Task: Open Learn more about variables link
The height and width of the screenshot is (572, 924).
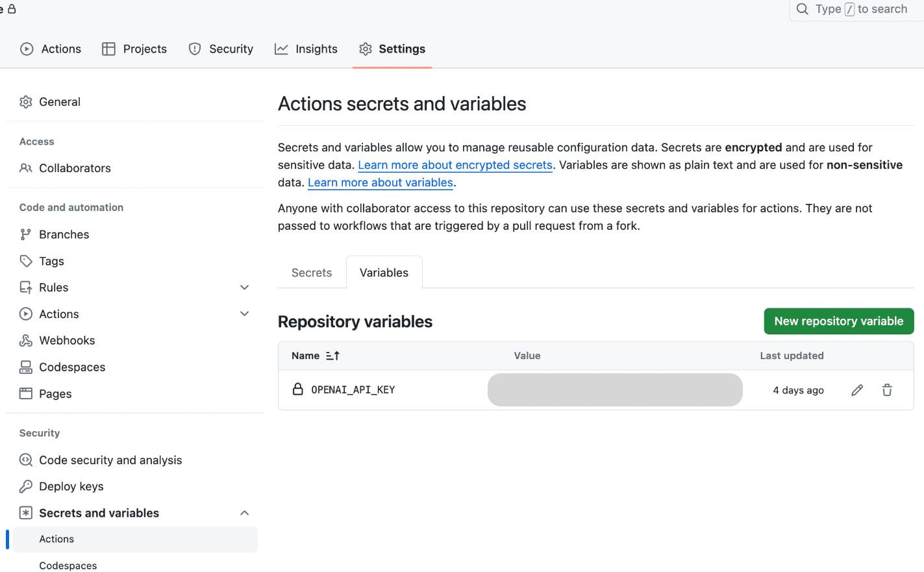Action: [380, 182]
